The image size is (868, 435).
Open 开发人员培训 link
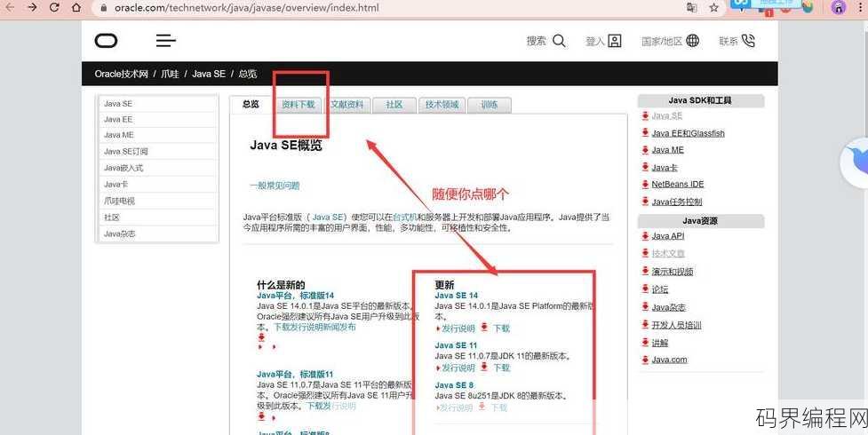[x=676, y=325]
